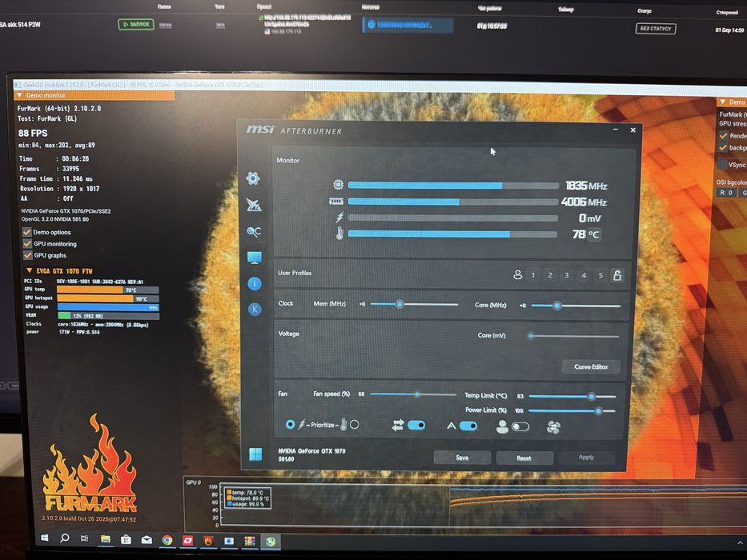Toggle GPU monitoring checkbox in FurMark
The height and width of the screenshot is (560, 747).
(27, 244)
